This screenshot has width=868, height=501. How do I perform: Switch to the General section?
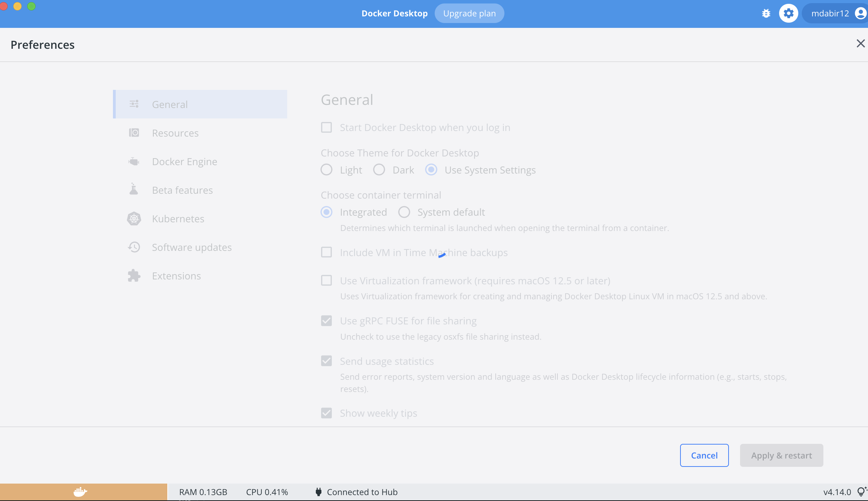170,104
